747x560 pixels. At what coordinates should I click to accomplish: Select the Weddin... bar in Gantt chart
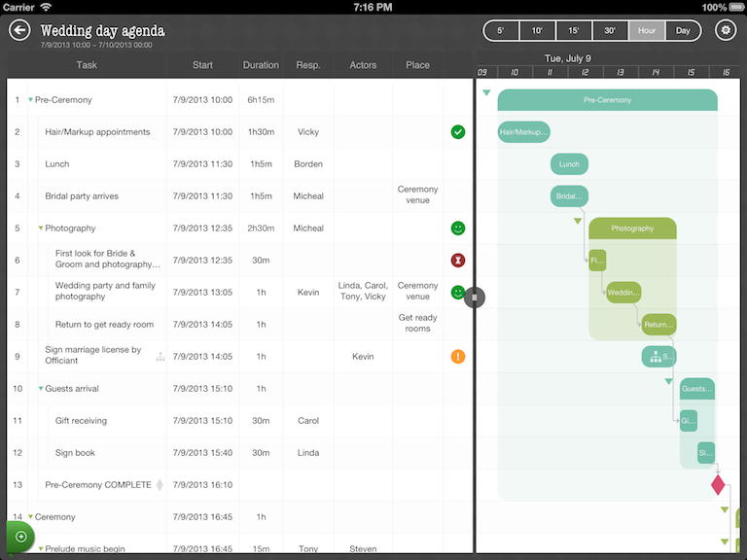coord(623,293)
